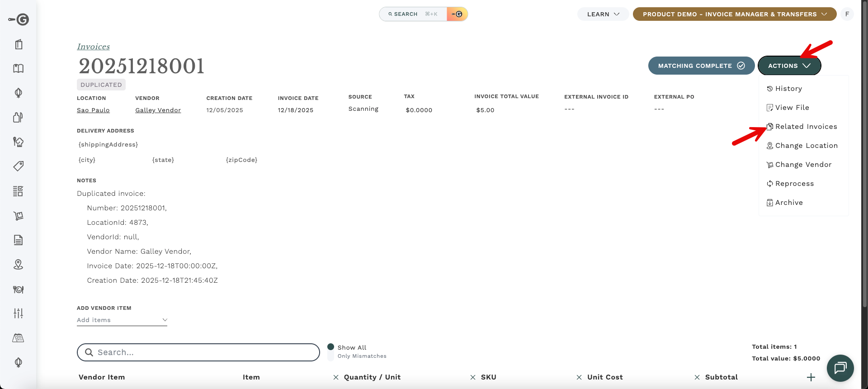Choose Archive in the actions menu
Screen dimensions: 868x389
(x=789, y=203)
